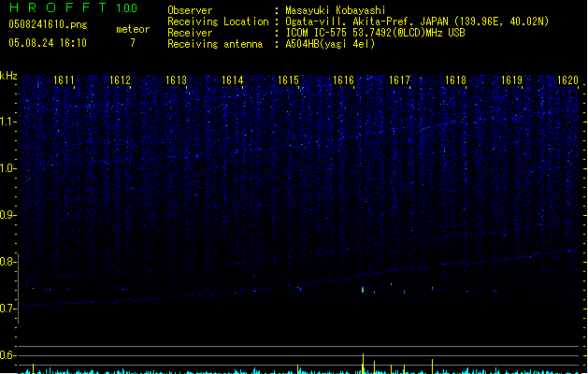Click the HROFFT title text

click(x=60, y=7)
